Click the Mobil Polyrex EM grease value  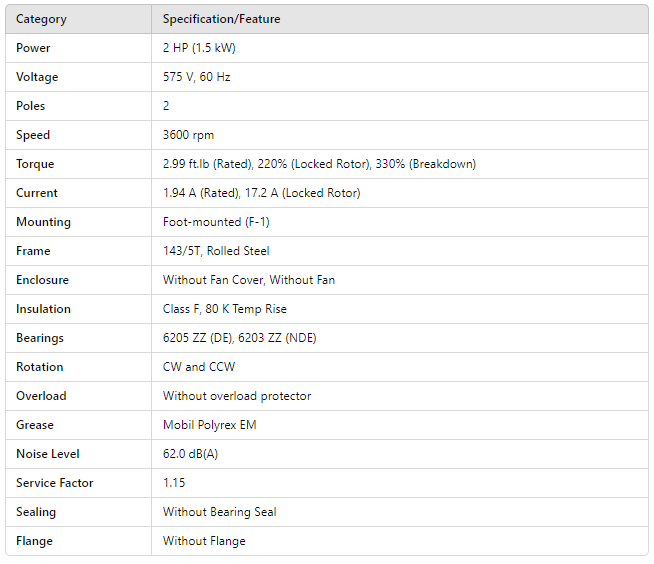(x=209, y=425)
